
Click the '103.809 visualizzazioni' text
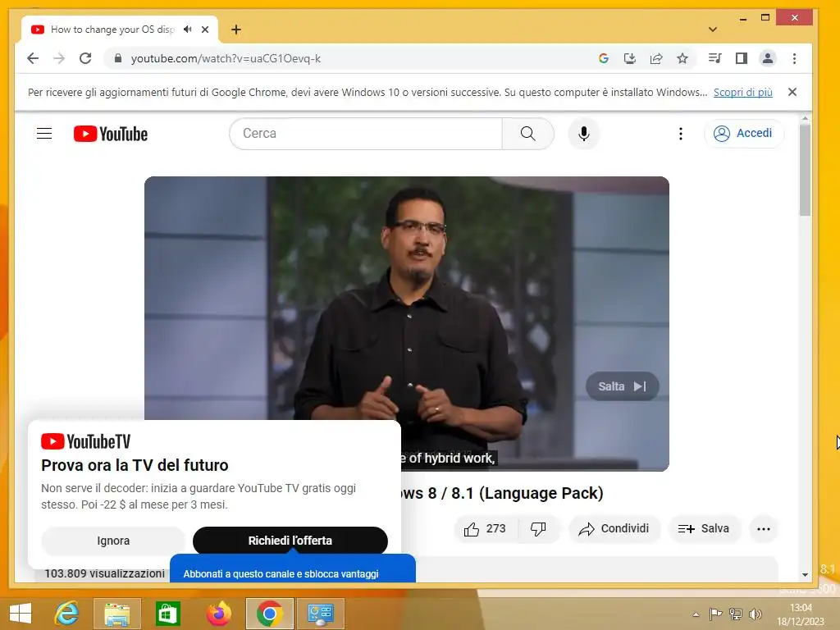104,573
